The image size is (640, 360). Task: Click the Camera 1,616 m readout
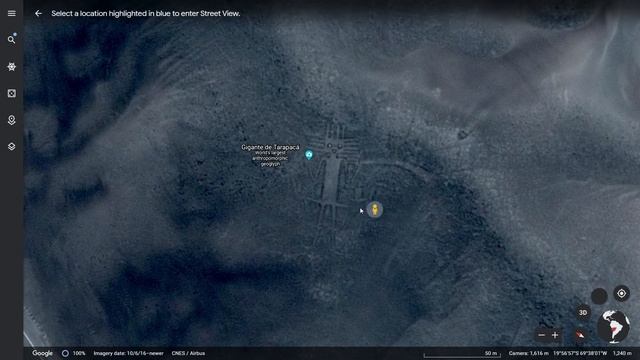(529, 353)
